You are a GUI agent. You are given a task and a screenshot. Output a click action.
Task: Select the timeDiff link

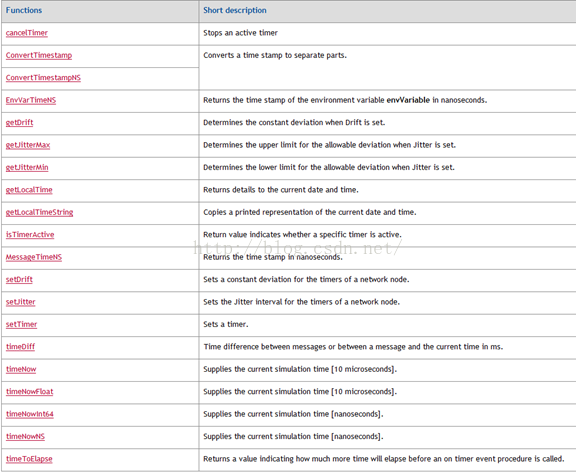[21, 346]
